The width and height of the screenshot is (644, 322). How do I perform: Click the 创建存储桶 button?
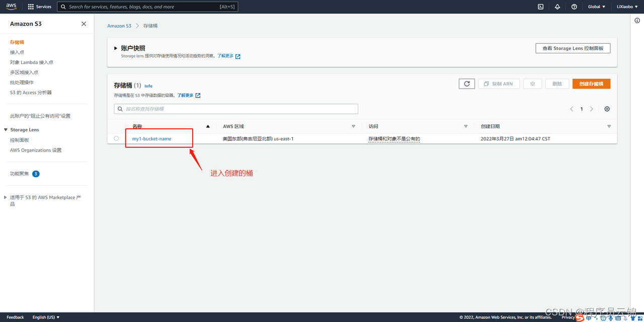coord(591,84)
